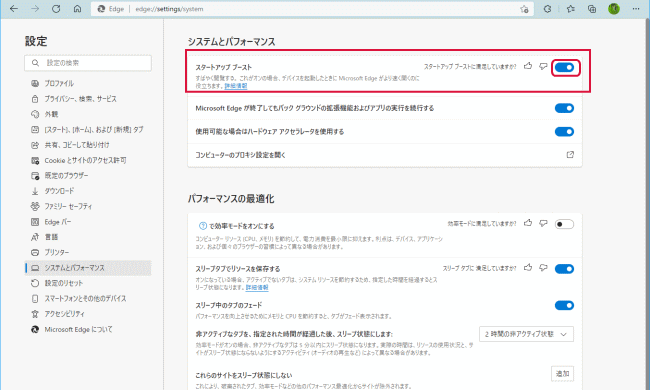
Task: Click the Edge site identity icon in address bar
Action: (x=101, y=9)
